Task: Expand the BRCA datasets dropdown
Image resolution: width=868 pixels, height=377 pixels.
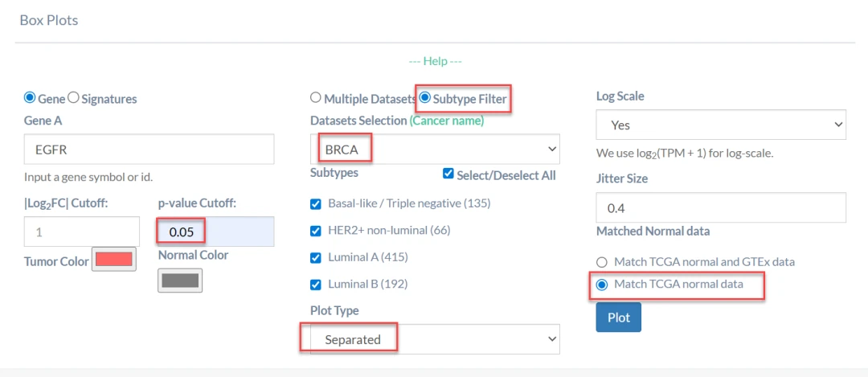Action: coord(435,149)
